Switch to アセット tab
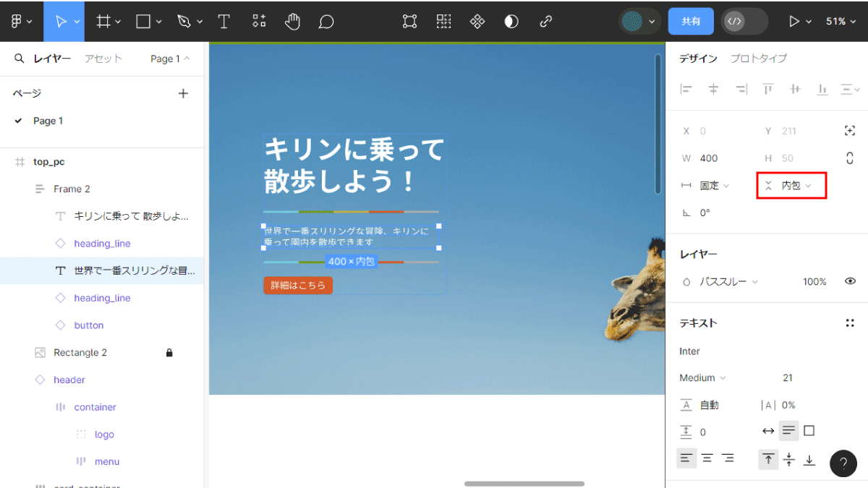This screenshot has width=868, height=488. coord(103,59)
